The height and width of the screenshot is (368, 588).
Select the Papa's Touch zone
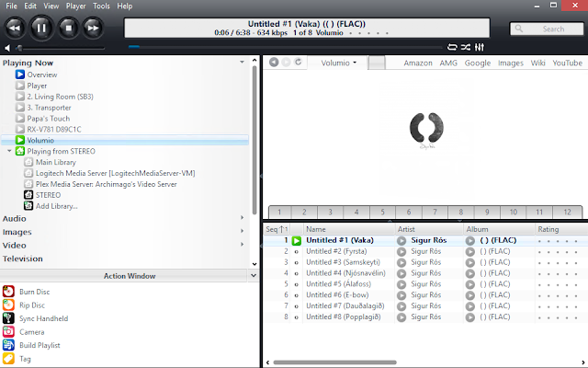[x=48, y=119]
